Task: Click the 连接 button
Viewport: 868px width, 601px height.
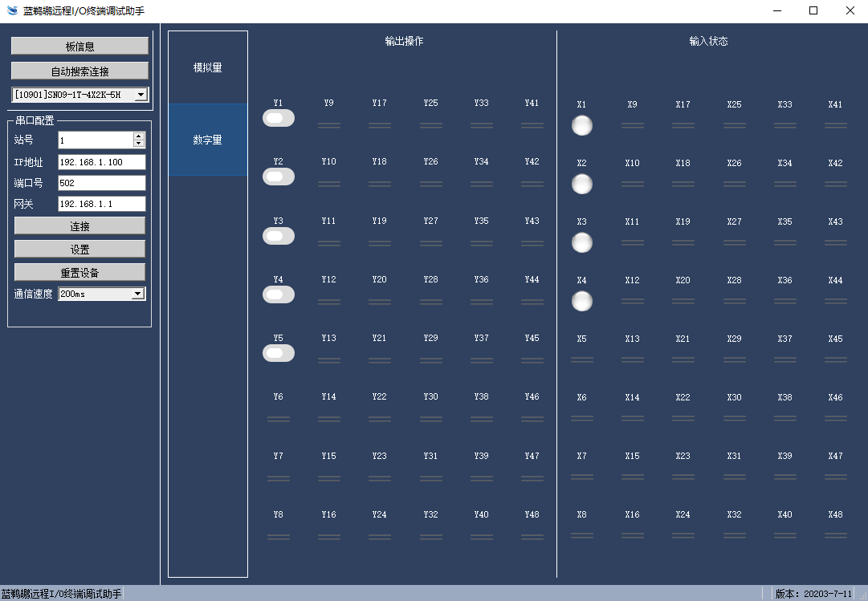Action: [79, 226]
